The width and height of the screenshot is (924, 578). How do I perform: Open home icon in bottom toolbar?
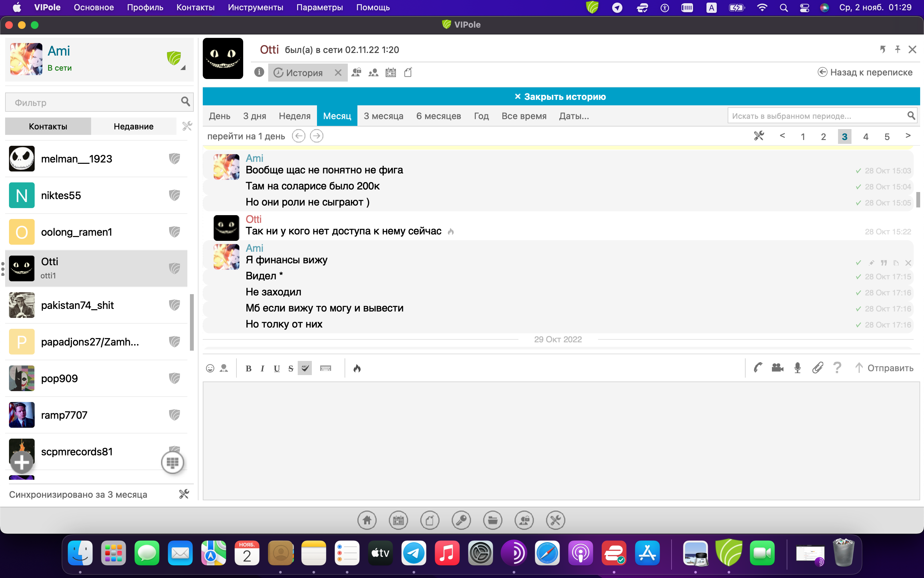pyautogui.click(x=367, y=520)
